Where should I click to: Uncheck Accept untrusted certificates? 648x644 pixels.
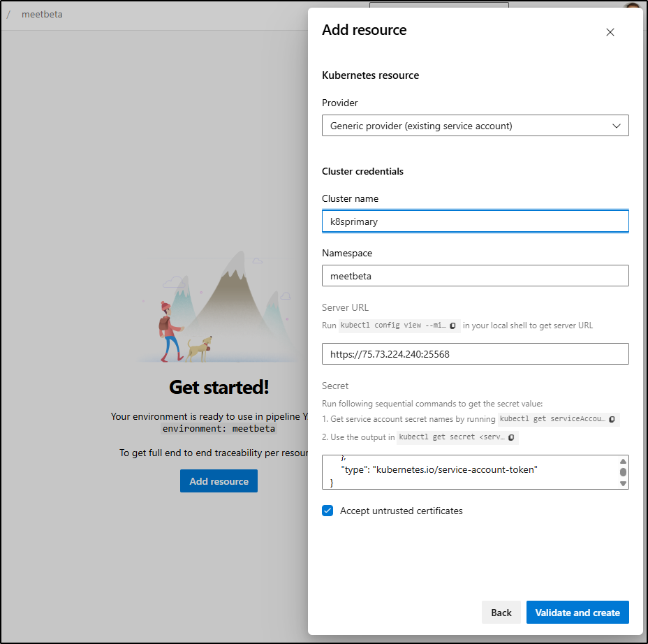tap(327, 511)
